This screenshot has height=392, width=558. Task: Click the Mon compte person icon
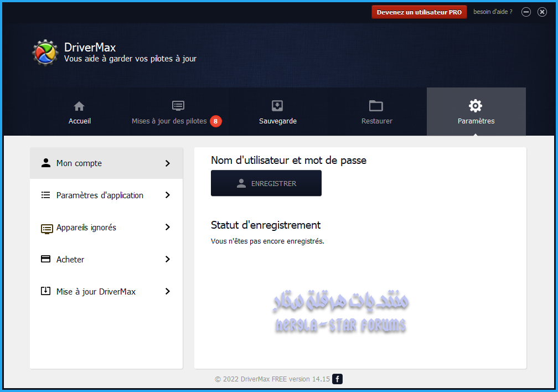pos(46,163)
